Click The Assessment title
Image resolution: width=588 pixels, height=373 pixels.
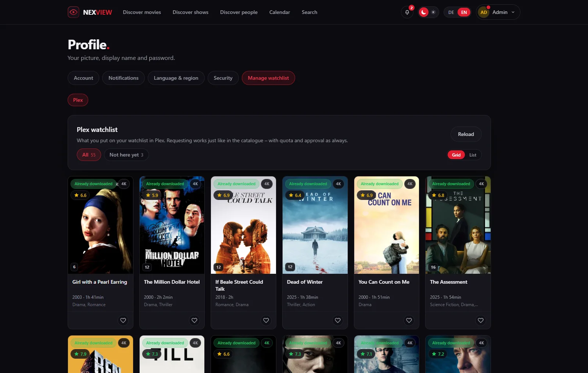point(449,282)
